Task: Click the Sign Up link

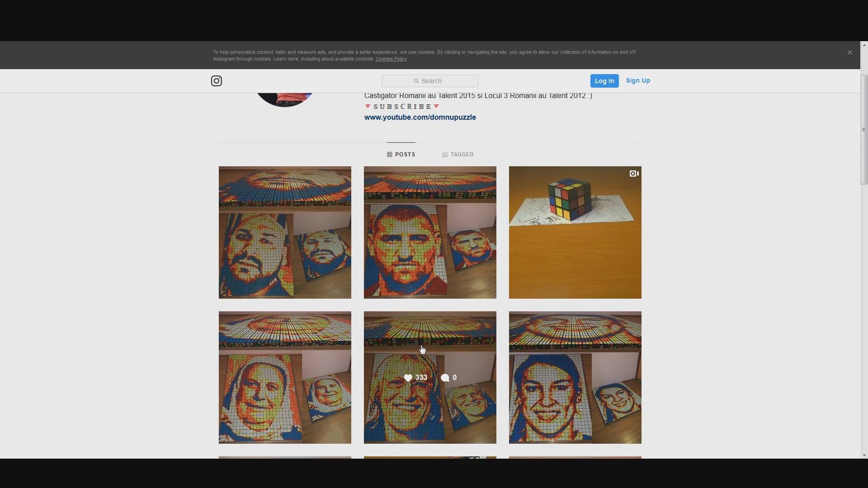Action: [638, 80]
